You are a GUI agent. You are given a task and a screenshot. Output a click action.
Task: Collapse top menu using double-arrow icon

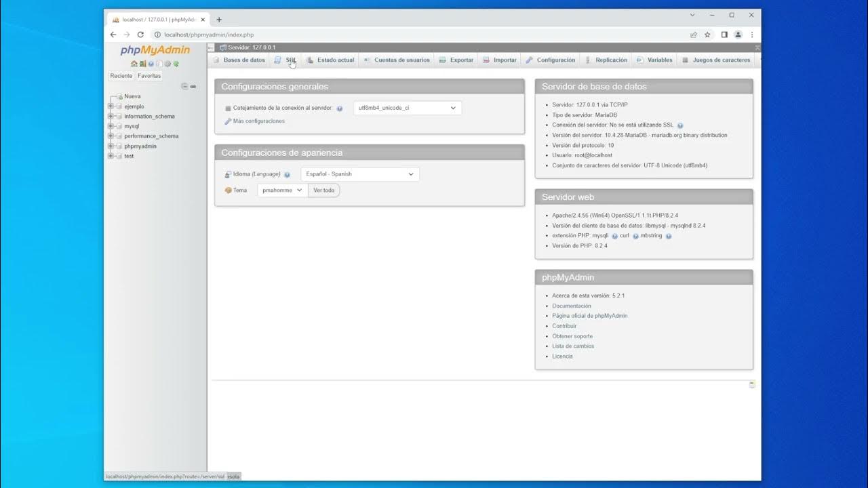click(x=757, y=47)
